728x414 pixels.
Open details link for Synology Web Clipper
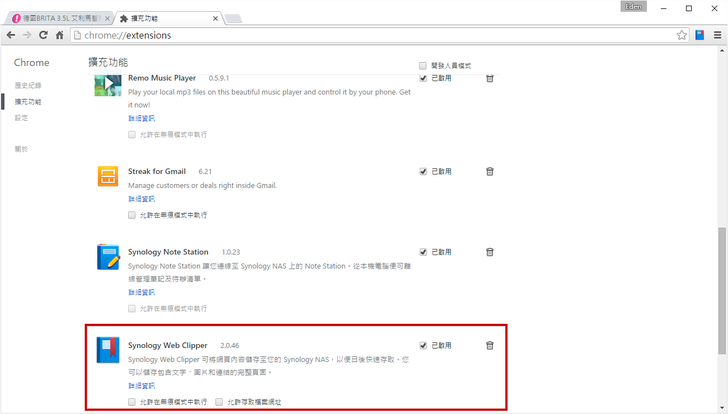[x=142, y=386]
